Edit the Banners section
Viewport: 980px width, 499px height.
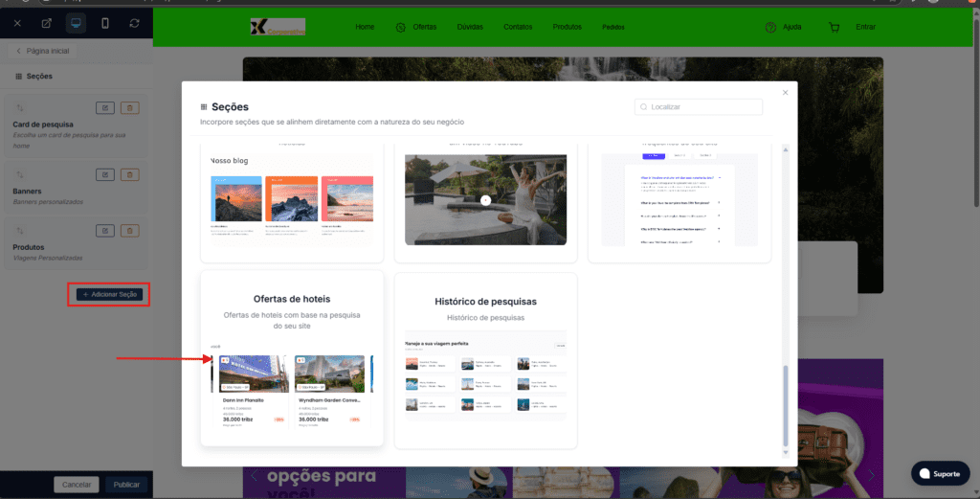coord(105,174)
